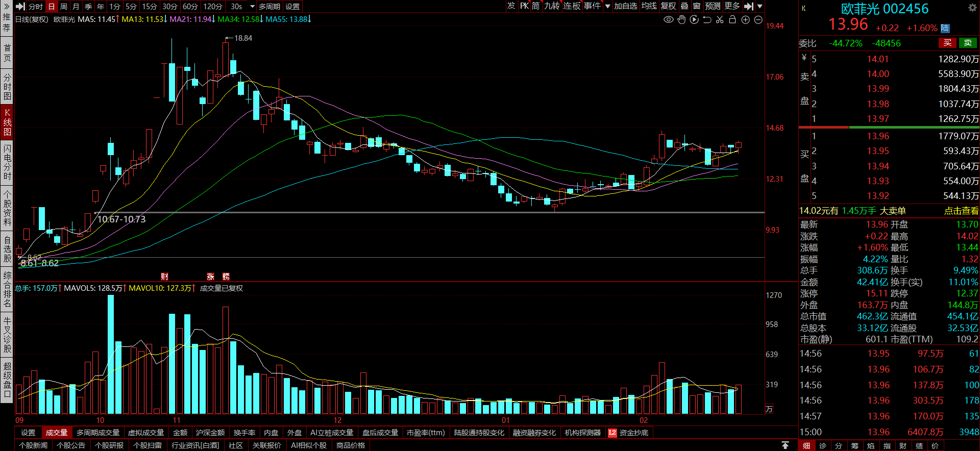The width and height of the screenshot is (980, 451).
Task: Click the 榜 marker on the chart timeline
Action: [226, 277]
